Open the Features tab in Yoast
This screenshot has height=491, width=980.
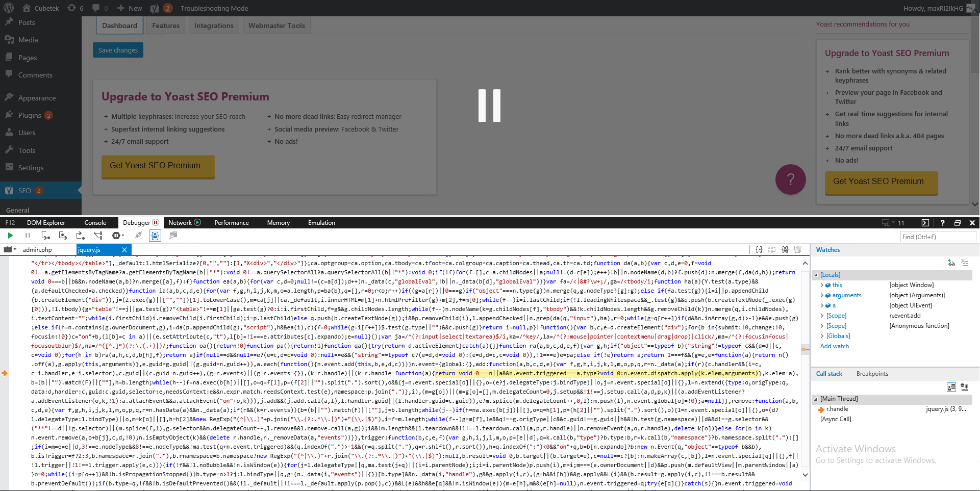(166, 25)
